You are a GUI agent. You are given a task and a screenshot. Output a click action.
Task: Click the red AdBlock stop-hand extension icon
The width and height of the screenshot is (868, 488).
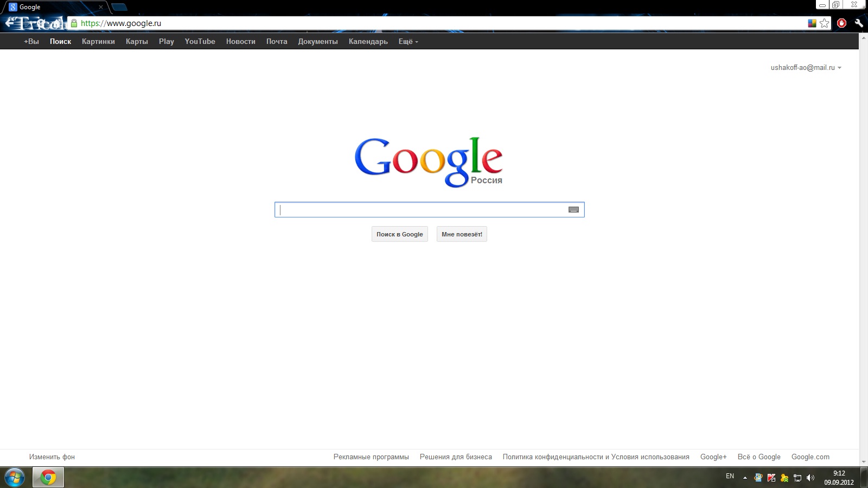point(841,23)
